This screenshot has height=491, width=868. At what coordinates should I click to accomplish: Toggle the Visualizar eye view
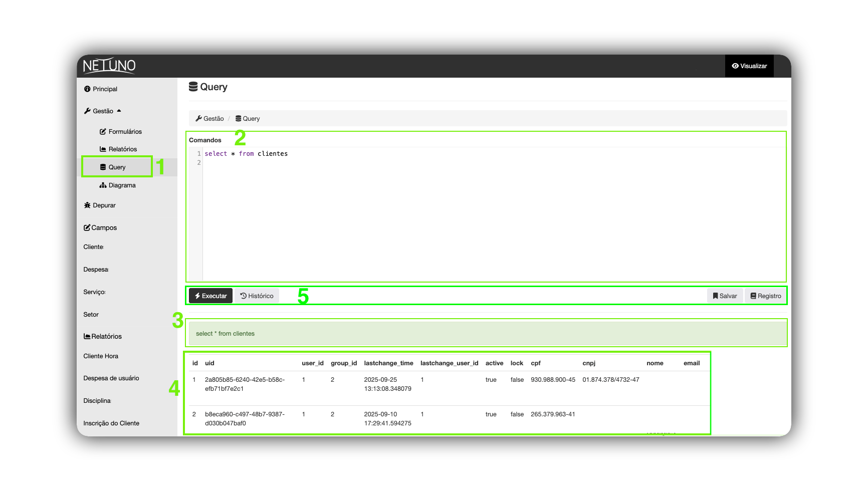click(x=749, y=66)
